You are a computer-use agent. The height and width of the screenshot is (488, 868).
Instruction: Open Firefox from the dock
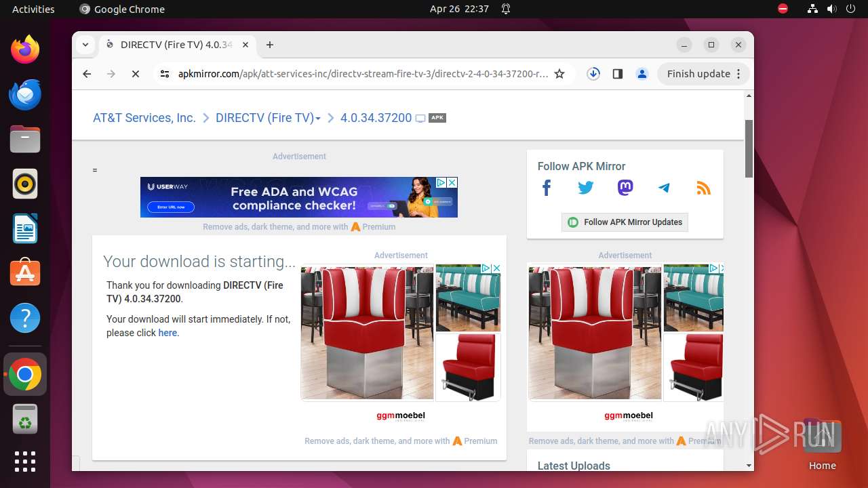tap(25, 49)
